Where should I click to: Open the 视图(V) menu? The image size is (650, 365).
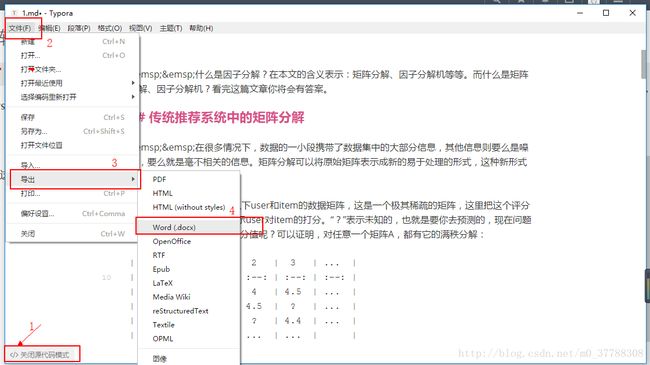click(x=141, y=28)
